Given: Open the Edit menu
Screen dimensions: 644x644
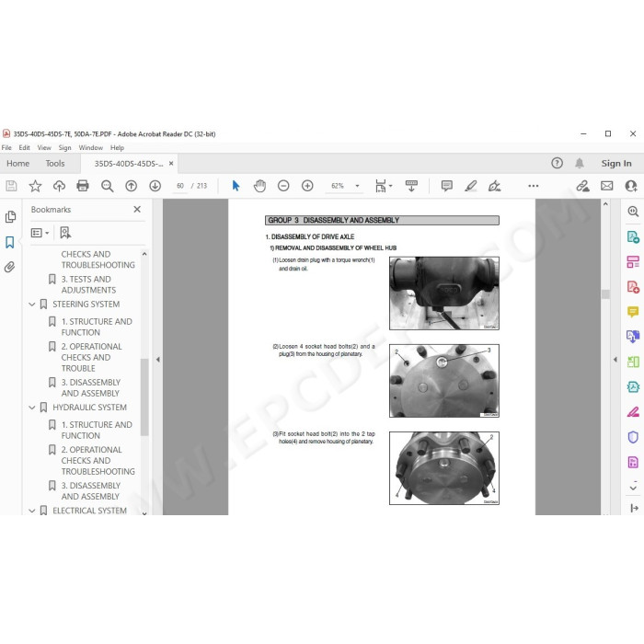Looking at the screenshot, I should click(24, 148).
